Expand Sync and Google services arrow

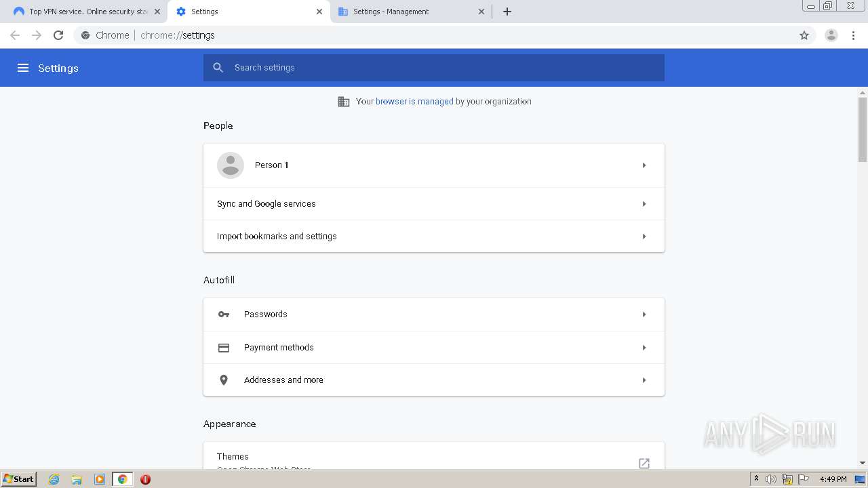point(644,204)
